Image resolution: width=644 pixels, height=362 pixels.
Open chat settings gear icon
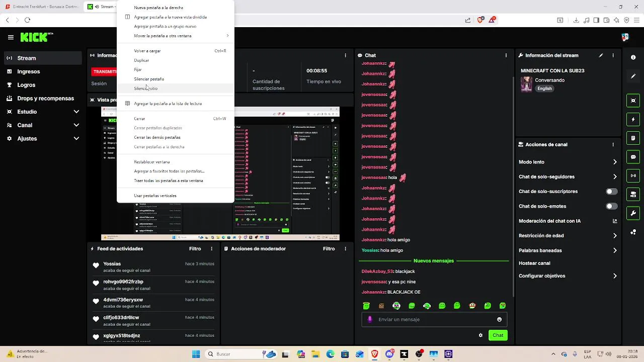click(x=480, y=335)
